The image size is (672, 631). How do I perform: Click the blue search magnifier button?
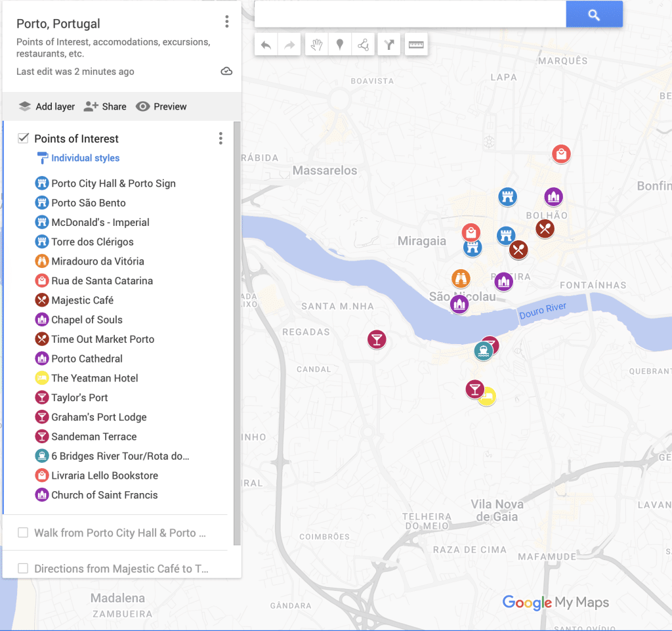[594, 14]
